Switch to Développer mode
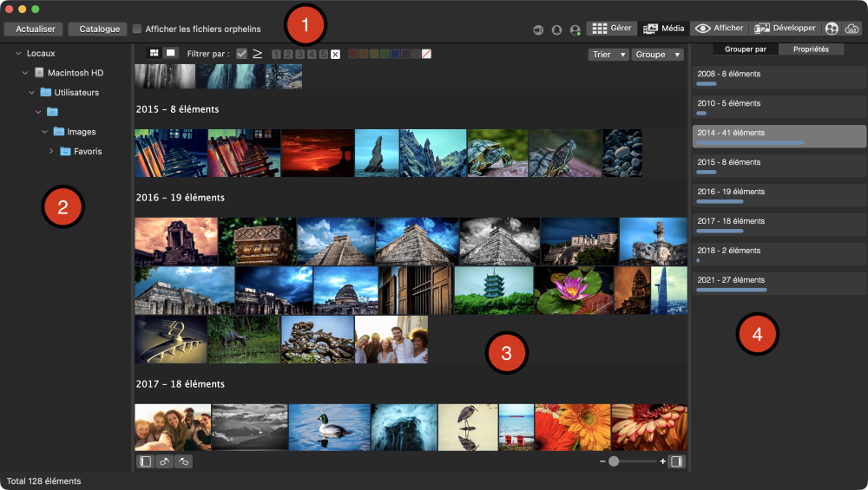 [785, 29]
